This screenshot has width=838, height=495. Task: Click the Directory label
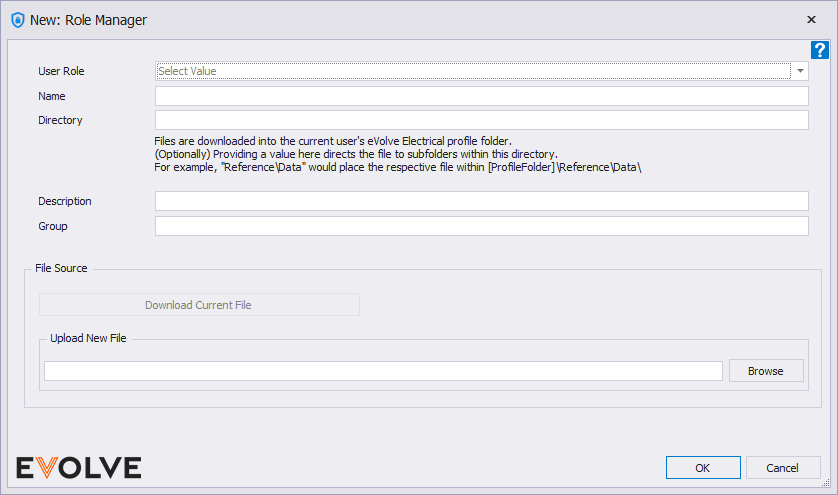point(60,120)
